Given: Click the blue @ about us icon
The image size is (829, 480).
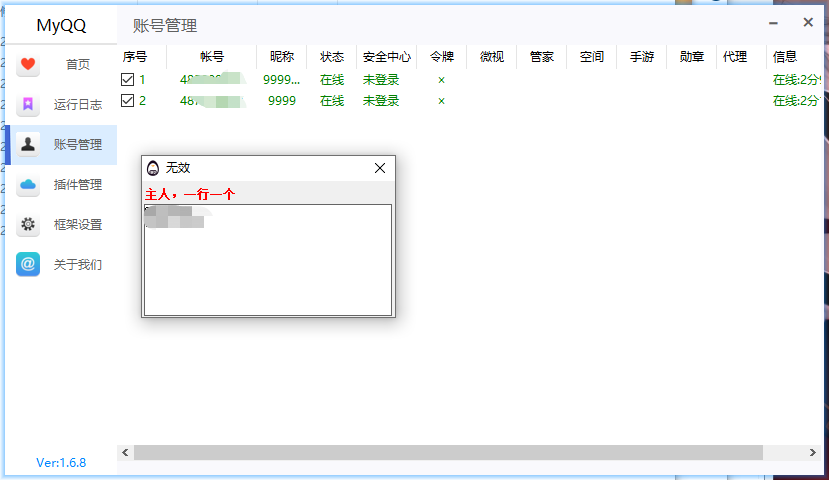Looking at the screenshot, I should tap(28, 264).
